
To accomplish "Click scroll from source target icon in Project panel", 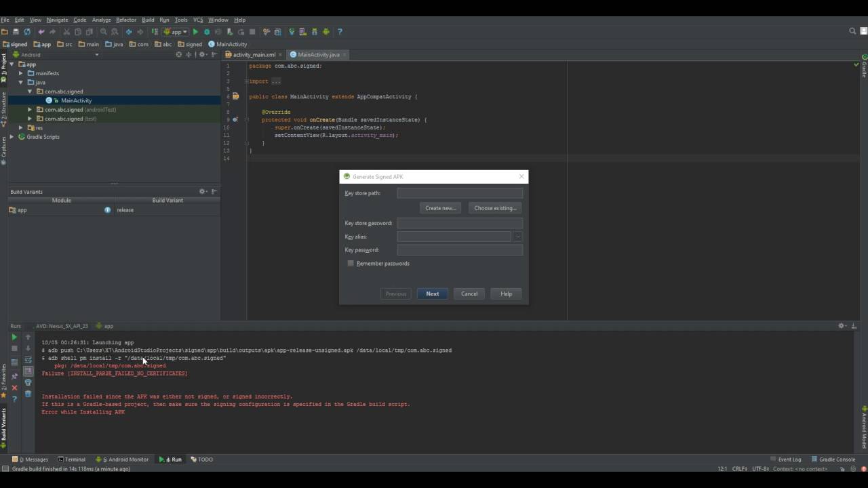I will point(179,54).
